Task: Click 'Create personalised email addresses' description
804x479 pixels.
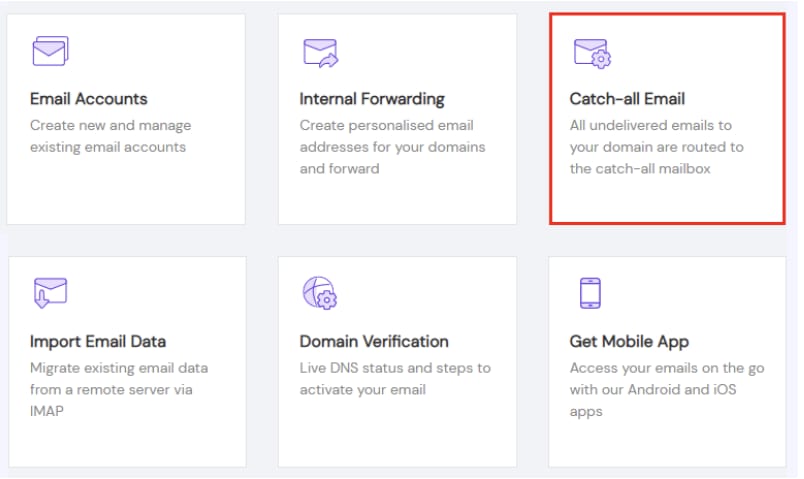Action: coord(392,147)
